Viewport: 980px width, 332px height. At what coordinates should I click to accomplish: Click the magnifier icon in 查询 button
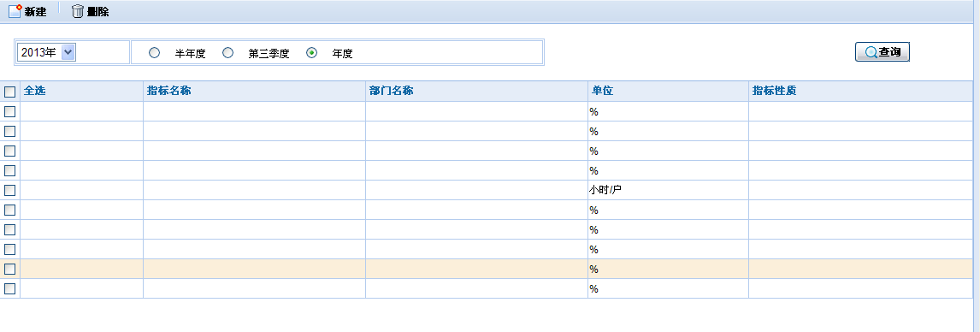871,52
